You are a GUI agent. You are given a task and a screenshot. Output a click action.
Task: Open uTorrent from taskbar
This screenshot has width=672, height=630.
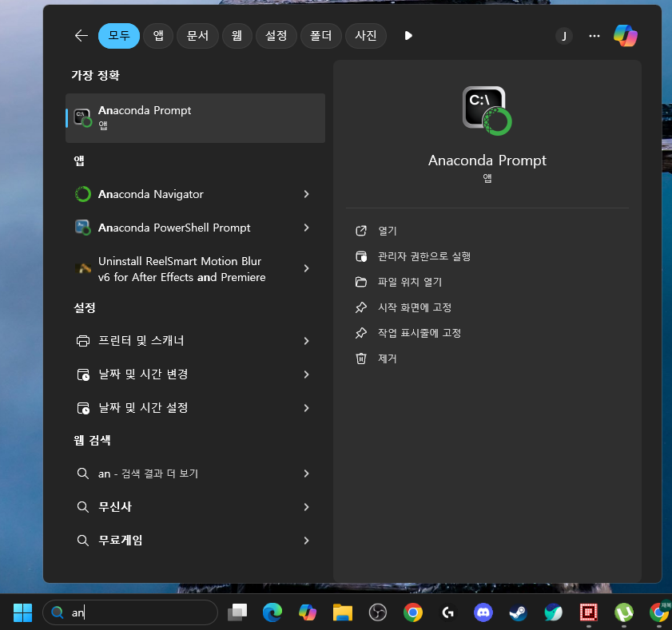[x=624, y=612]
